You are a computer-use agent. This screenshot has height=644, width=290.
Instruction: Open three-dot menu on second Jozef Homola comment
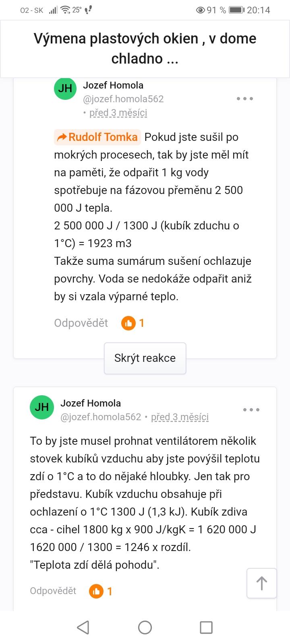click(251, 410)
